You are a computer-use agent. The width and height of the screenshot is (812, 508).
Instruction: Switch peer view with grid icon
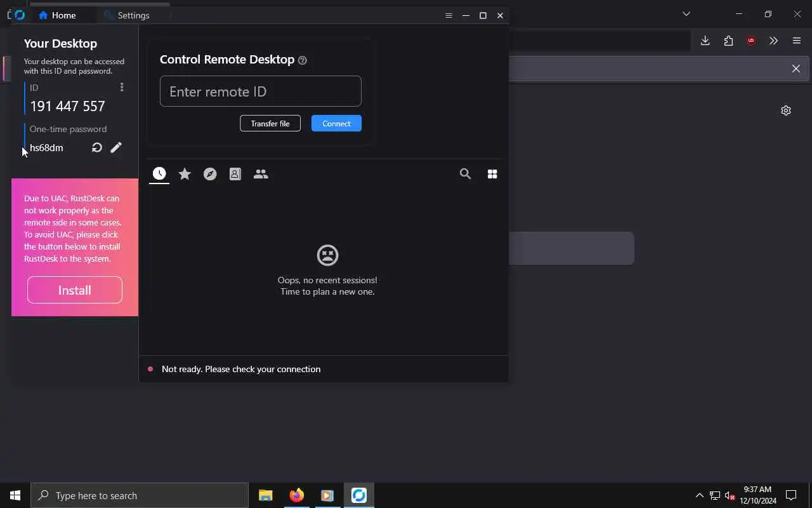(x=492, y=173)
